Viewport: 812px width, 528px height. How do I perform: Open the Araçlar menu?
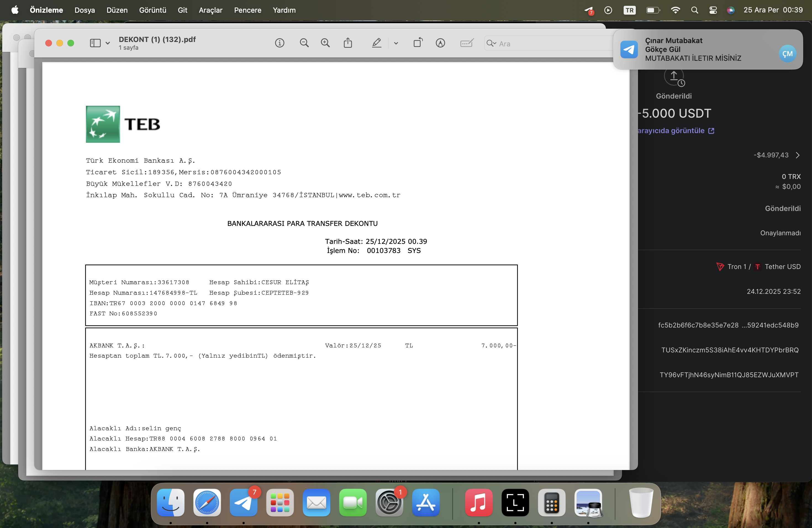tap(210, 10)
